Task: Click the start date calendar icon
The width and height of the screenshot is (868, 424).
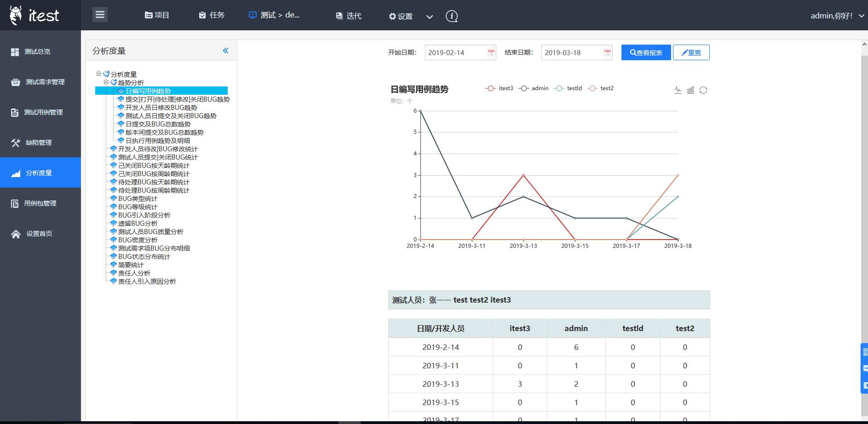Action: point(491,52)
